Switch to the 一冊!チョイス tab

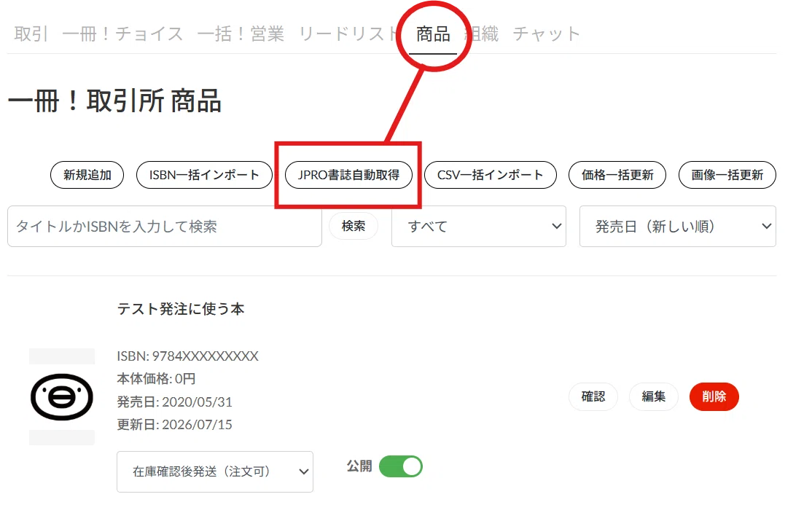pos(122,34)
